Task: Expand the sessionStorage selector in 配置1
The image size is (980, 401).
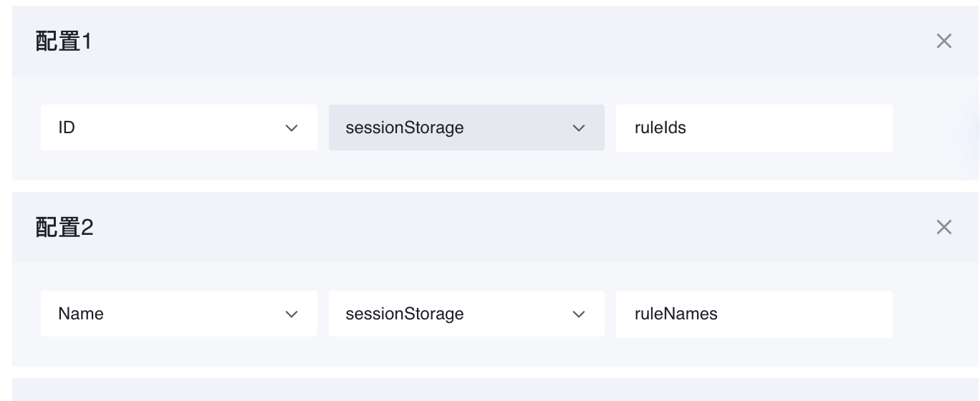Action: (466, 128)
